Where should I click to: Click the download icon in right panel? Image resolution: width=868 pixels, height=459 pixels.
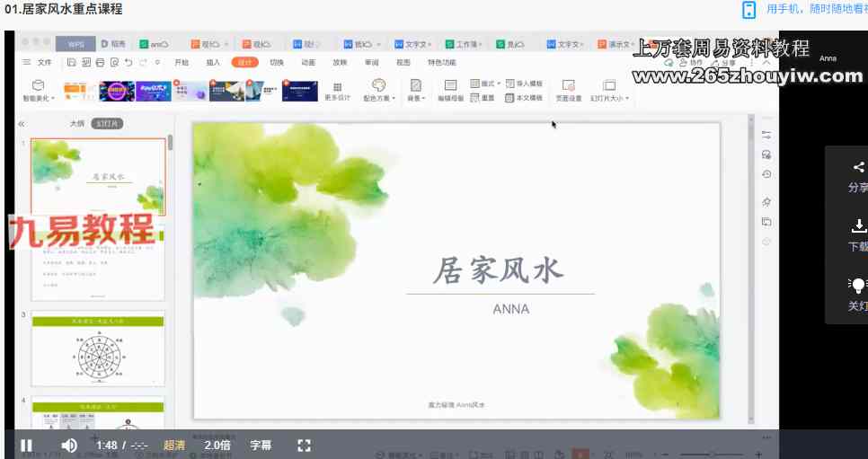pos(858,225)
